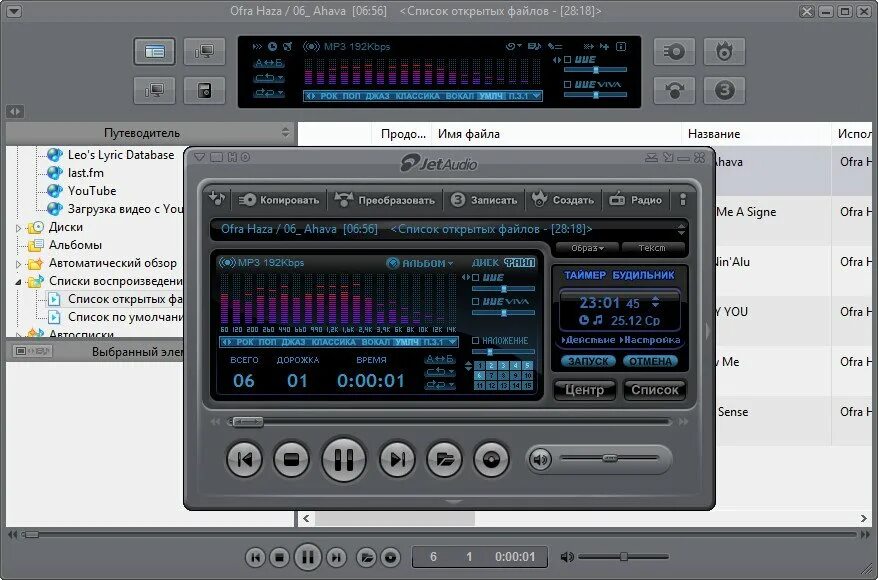The height and width of the screenshot is (580, 878).
Task: Click the previous track button in front player
Action: click(245, 460)
